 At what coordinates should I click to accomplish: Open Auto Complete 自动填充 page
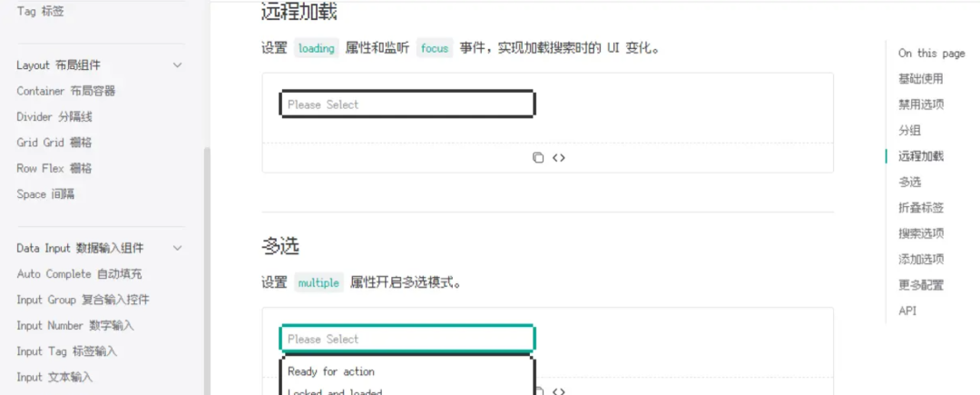click(79, 273)
